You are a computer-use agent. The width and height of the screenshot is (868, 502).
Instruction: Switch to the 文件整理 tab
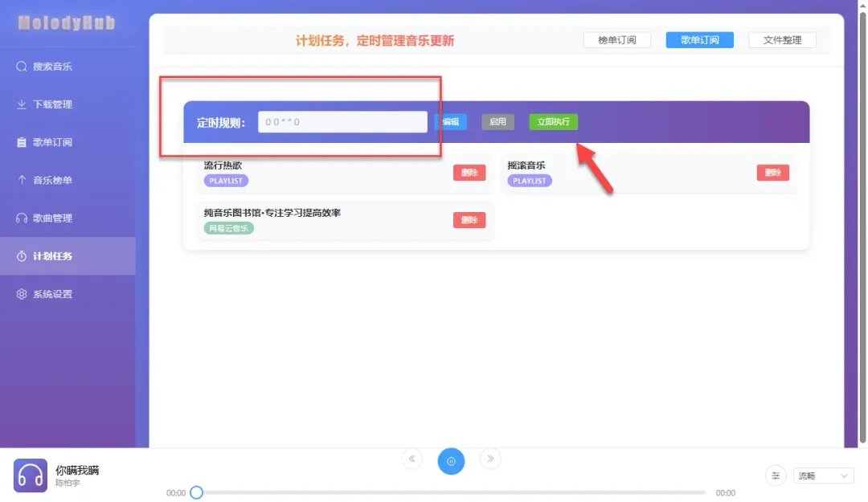tap(782, 40)
